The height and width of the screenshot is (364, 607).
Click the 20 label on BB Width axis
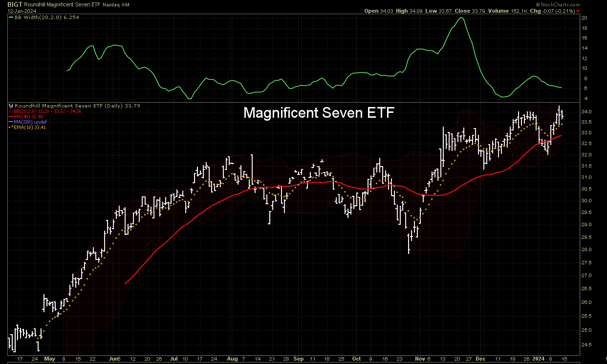pos(585,18)
